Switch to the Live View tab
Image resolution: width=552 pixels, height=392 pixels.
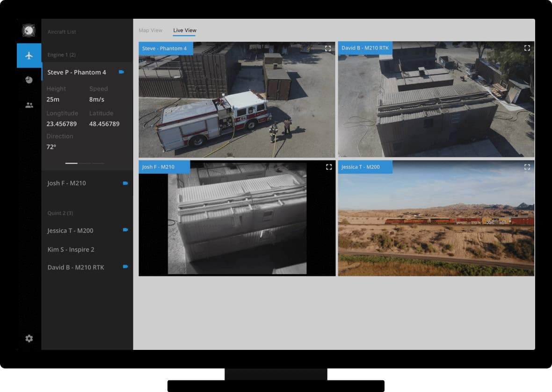coord(184,30)
